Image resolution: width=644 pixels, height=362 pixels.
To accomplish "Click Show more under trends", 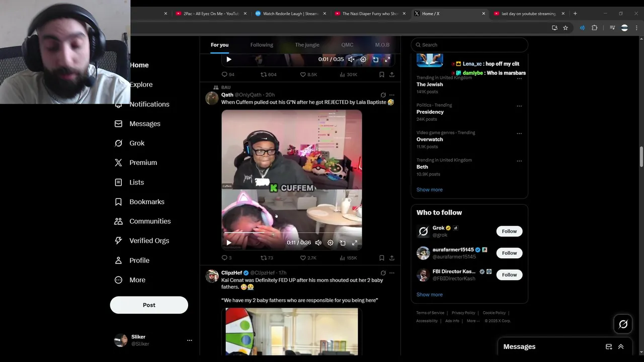I will pos(429,190).
